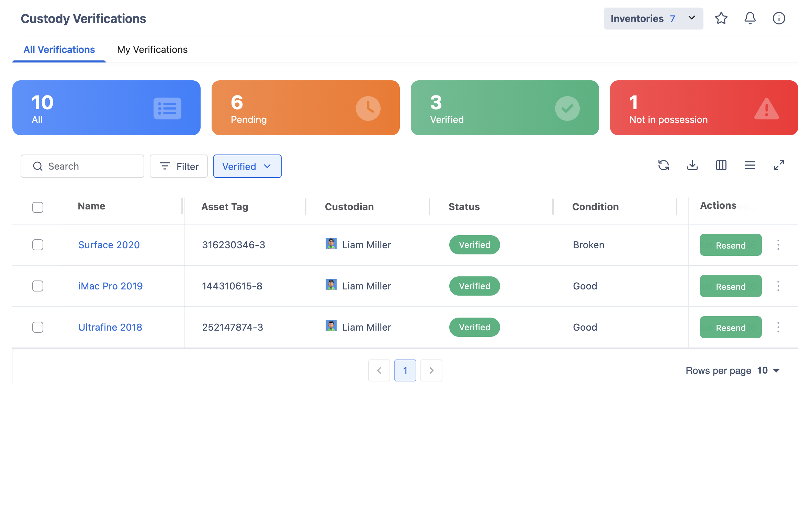
Task: Click the info circle icon
Action: (779, 19)
